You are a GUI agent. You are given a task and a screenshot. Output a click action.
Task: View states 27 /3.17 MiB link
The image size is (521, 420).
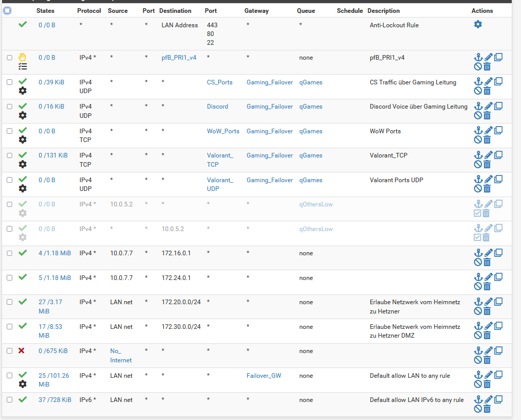click(50, 306)
